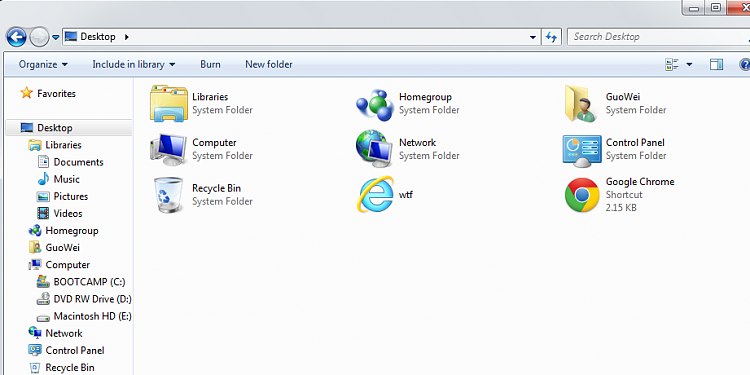Select the Control Panel icon in file list

[582, 151]
